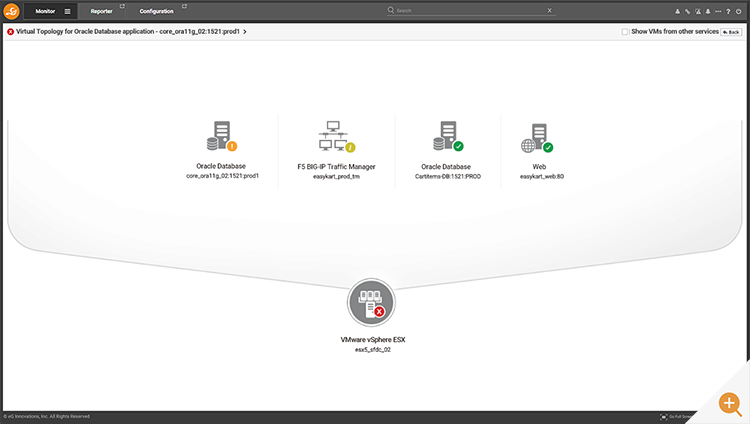Select the Oracle Database core_ora11g_02 server icon
The height and width of the screenshot is (424, 750).
pyautogui.click(x=220, y=136)
